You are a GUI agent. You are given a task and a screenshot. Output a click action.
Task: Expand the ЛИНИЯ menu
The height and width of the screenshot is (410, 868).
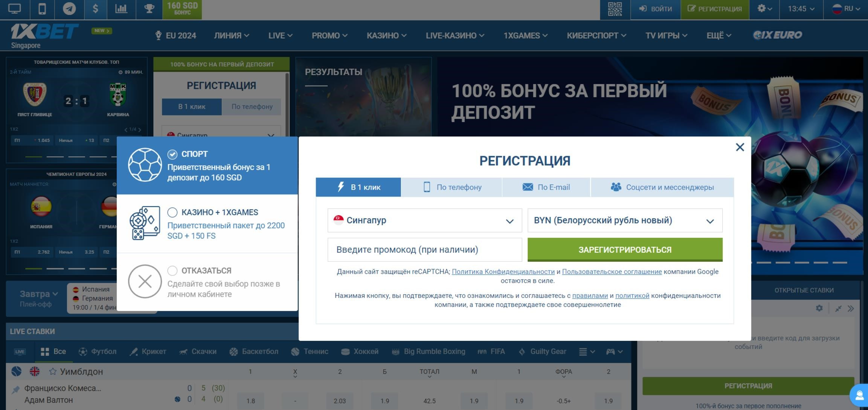(232, 36)
